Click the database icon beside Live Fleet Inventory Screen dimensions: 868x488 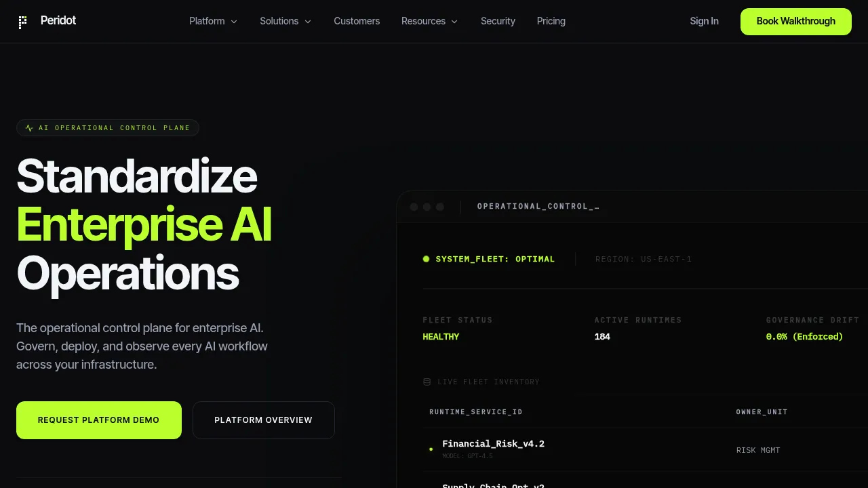coord(427,382)
